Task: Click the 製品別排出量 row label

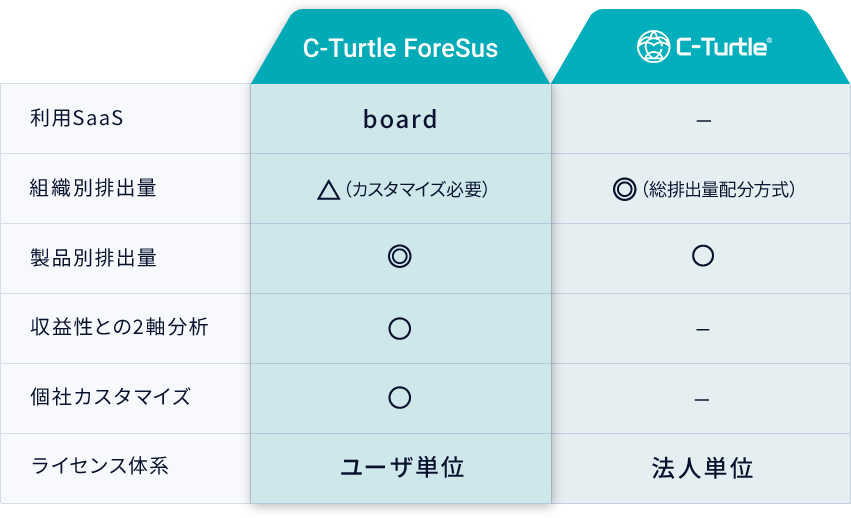Action: pos(94,257)
